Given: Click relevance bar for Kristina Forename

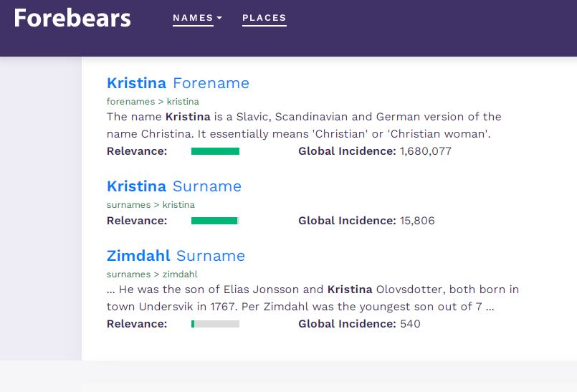Looking at the screenshot, I should tap(215, 151).
